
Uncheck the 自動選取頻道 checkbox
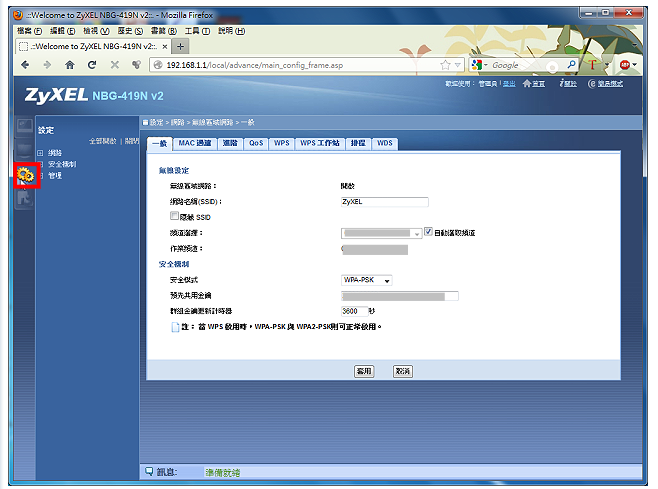tap(428, 231)
